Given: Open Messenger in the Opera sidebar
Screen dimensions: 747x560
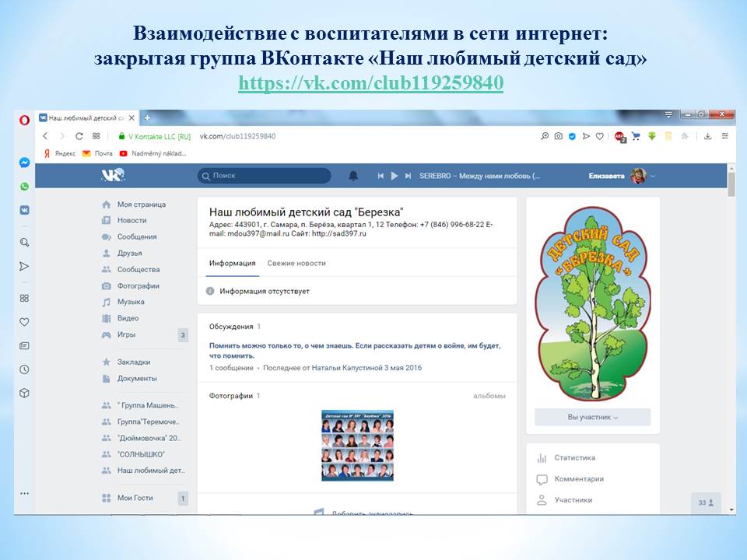Looking at the screenshot, I should (x=24, y=163).
